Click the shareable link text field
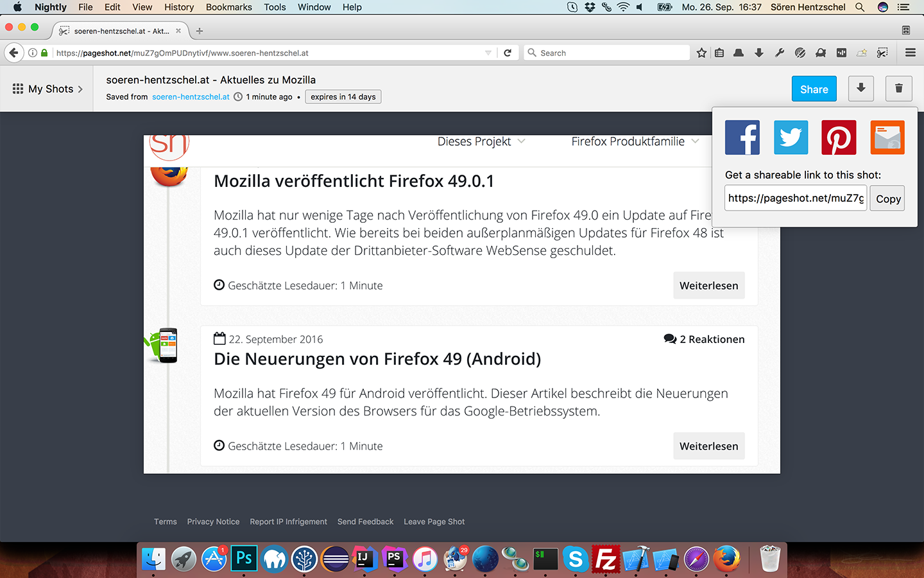924x578 pixels. [x=795, y=198]
